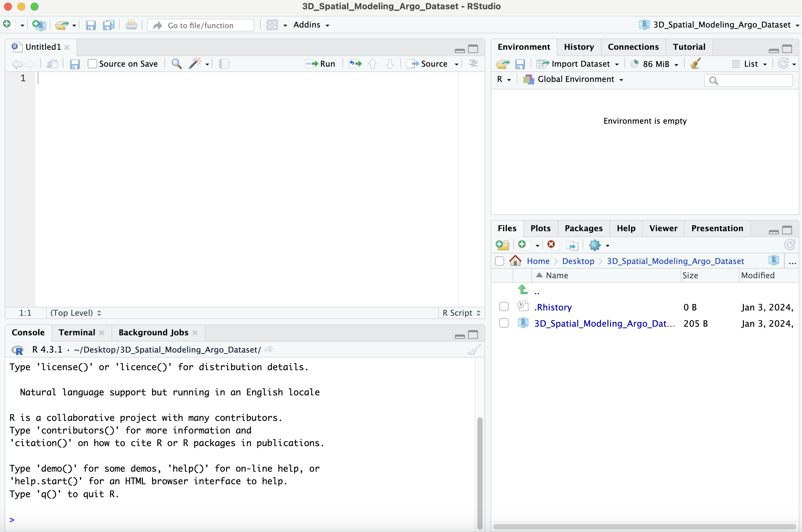Open an existing file via folder icon
This screenshot has width=802, height=532.
pos(62,25)
